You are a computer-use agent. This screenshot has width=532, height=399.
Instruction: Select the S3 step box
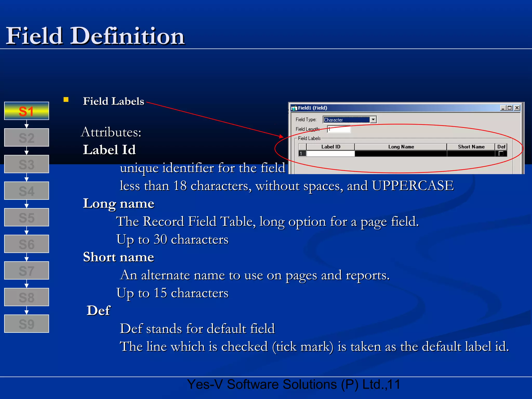pyautogui.click(x=26, y=164)
